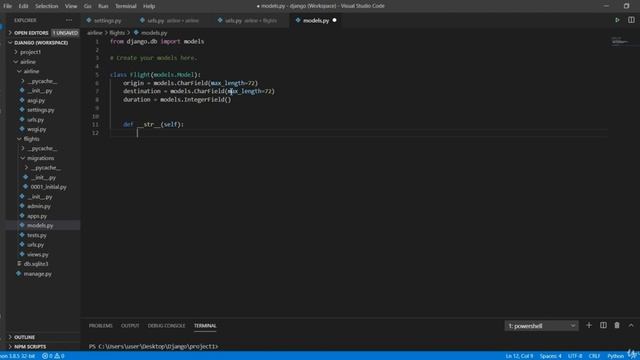Change line endings via CRLF status item
This screenshot has height=360, width=640.
tap(594, 356)
